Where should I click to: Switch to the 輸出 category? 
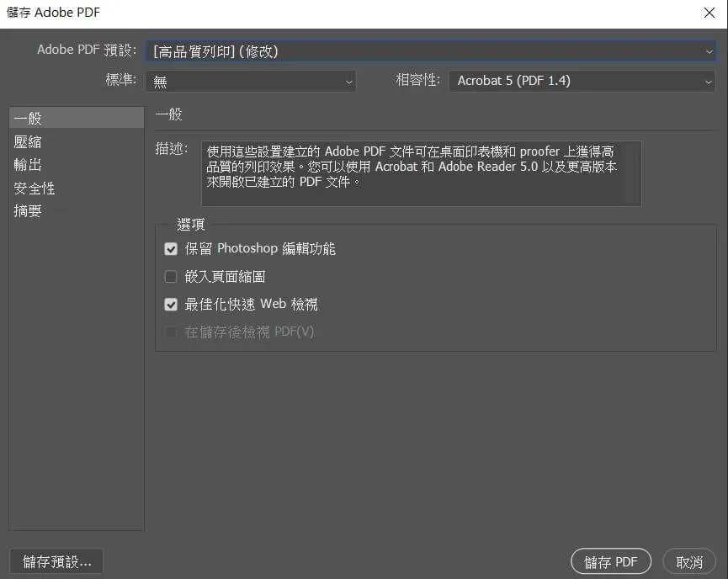76,164
